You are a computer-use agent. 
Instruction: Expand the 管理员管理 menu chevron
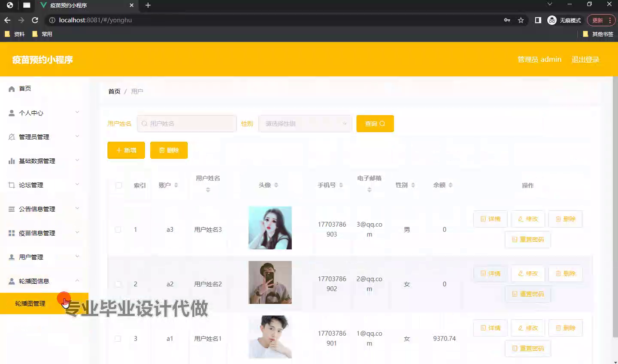click(x=77, y=136)
